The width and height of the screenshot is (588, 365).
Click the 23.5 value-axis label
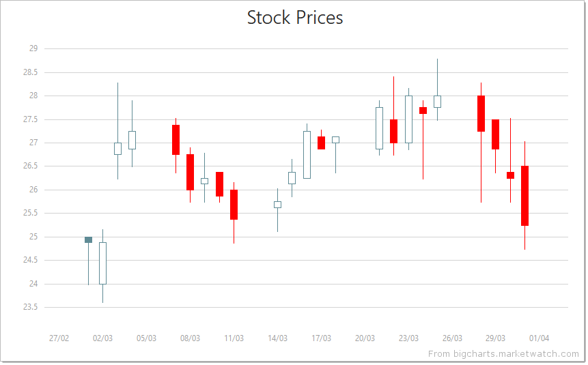30,307
